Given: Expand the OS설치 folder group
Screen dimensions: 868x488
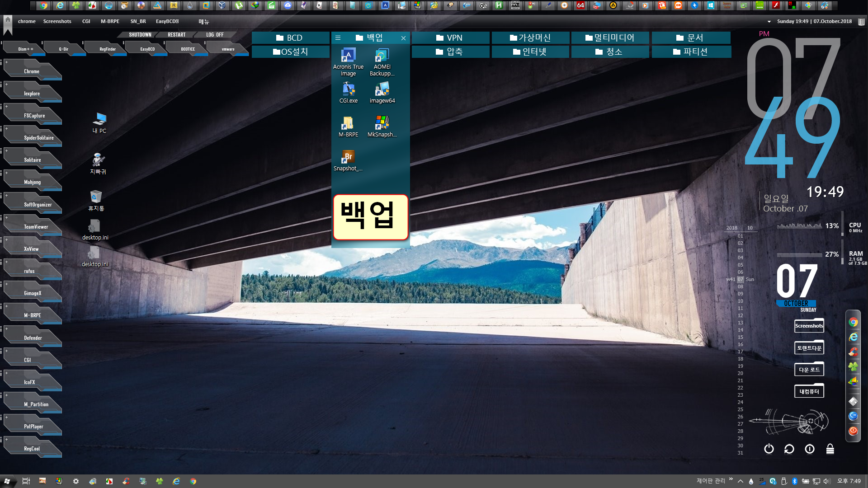Looking at the screenshot, I should coord(290,52).
